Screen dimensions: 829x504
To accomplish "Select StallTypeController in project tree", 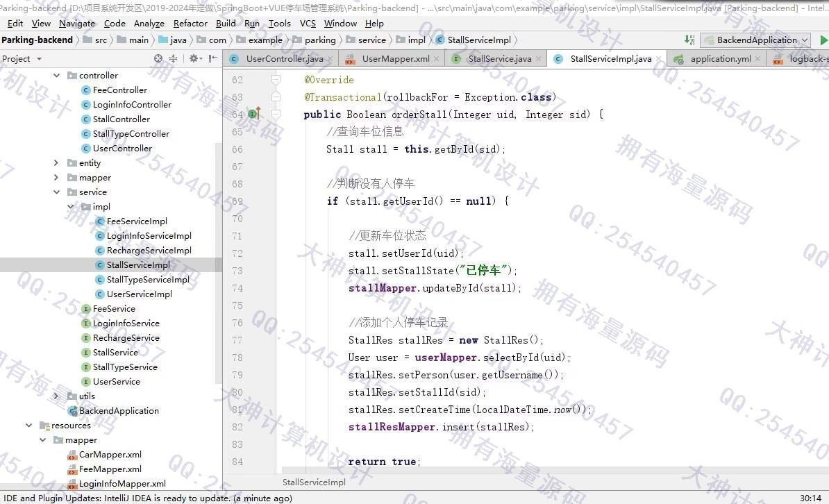I will point(125,134).
